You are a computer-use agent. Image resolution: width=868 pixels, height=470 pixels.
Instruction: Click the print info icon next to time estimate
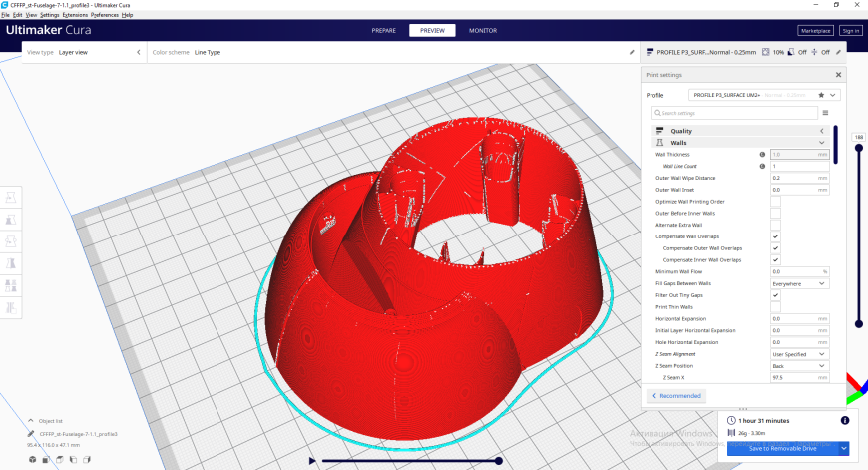[x=845, y=421]
